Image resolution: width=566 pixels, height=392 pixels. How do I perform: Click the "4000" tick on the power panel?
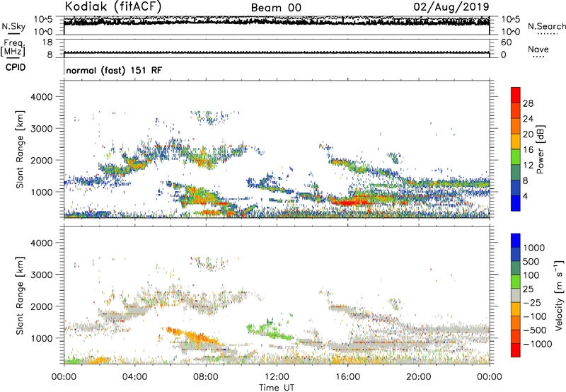[41, 97]
